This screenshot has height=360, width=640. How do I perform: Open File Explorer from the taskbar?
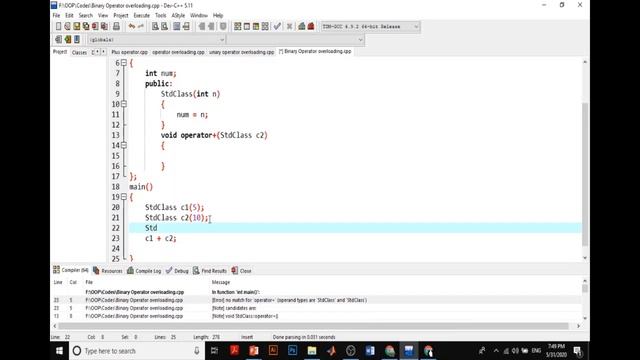point(312,351)
